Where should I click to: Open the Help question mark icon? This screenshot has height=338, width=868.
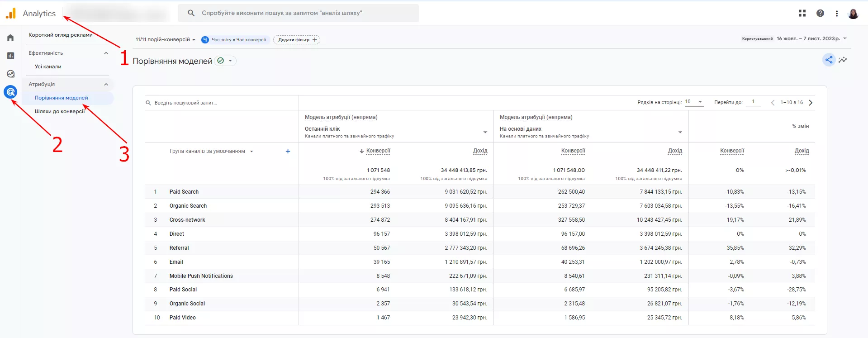820,14
